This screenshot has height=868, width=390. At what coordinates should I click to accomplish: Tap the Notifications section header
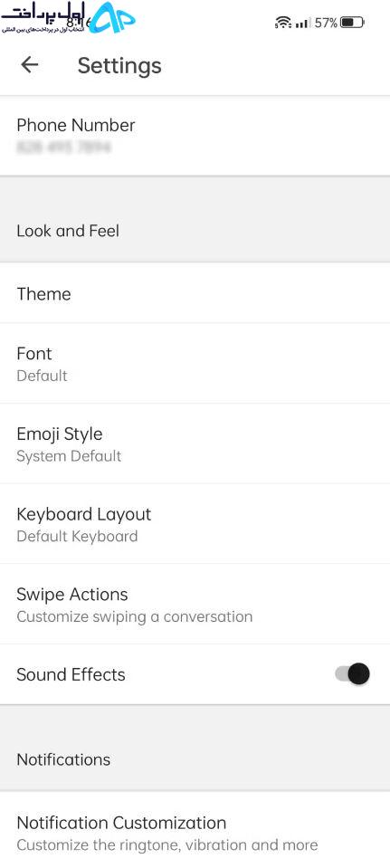tap(63, 759)
